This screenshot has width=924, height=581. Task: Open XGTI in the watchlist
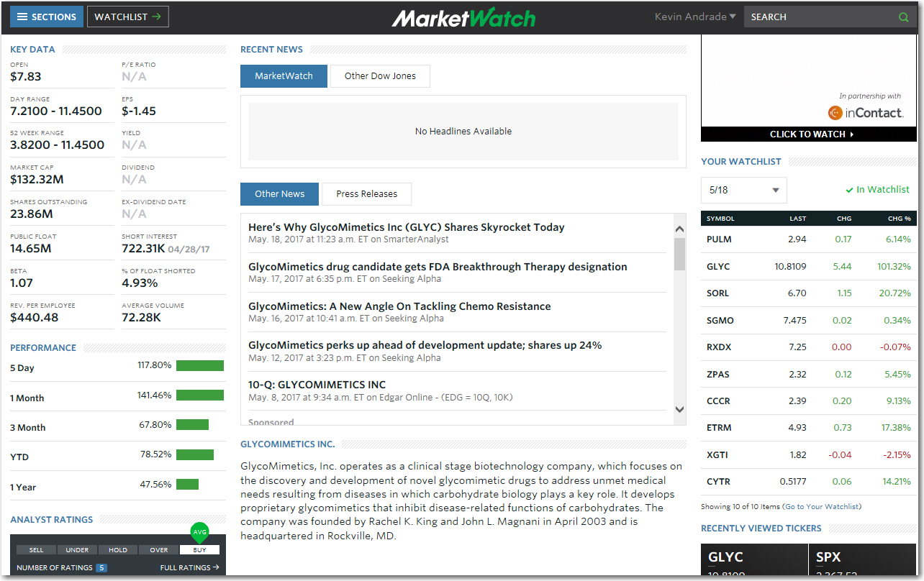[717, 455]
